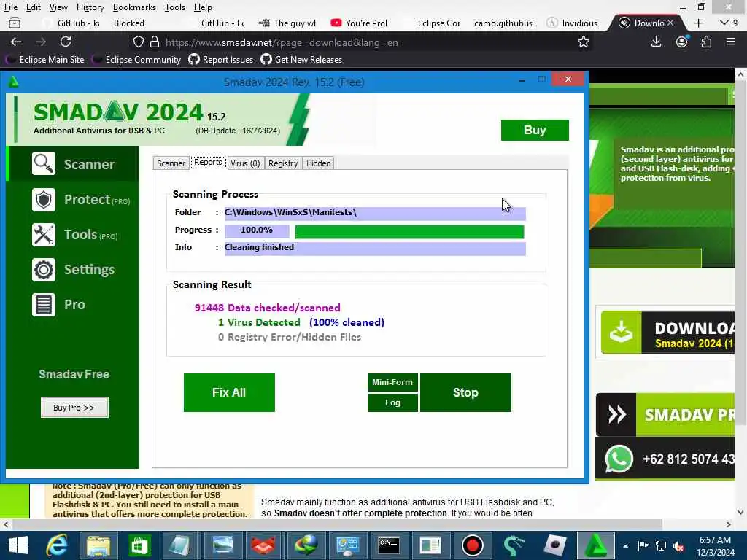Click the green Buy button
Image resolution: width=747 pixels, height=560 pixels.
535,130
